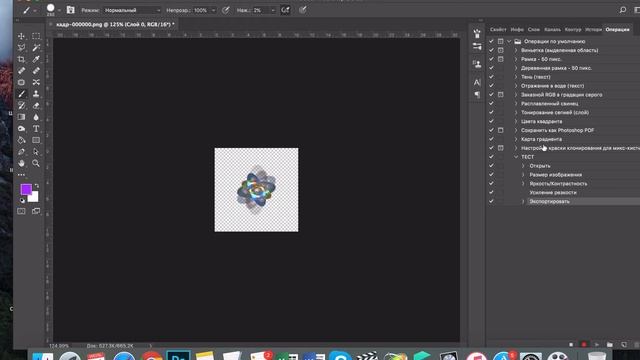Select the Type tool
The image size is (640, 360).
click(36, 129)
